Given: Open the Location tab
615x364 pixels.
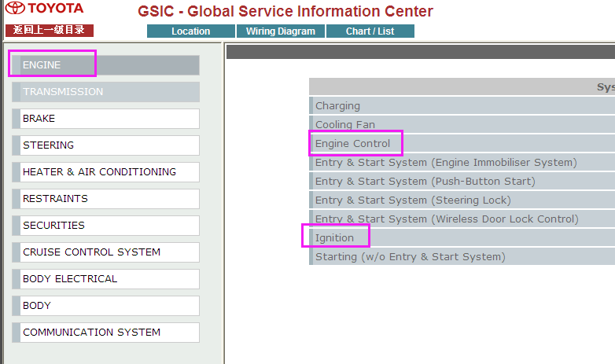Looking at the screenshot, I should [x=190, y=31].
